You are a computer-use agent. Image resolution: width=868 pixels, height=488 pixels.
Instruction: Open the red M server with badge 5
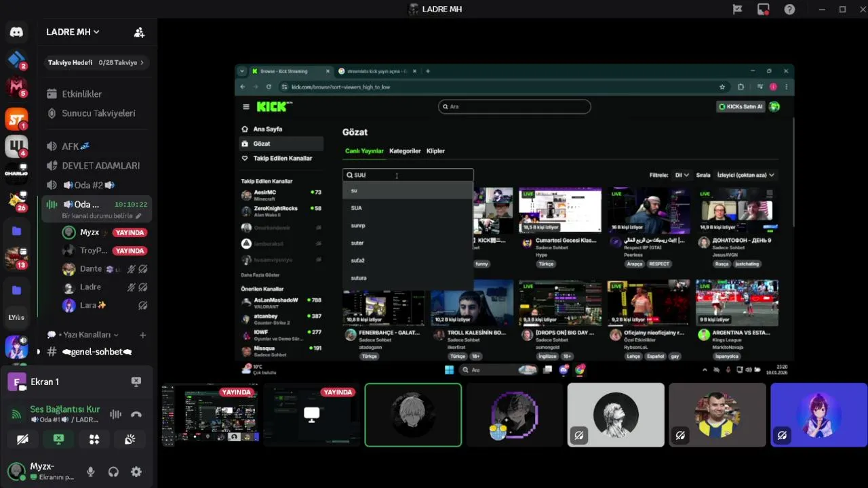(16, 87)
